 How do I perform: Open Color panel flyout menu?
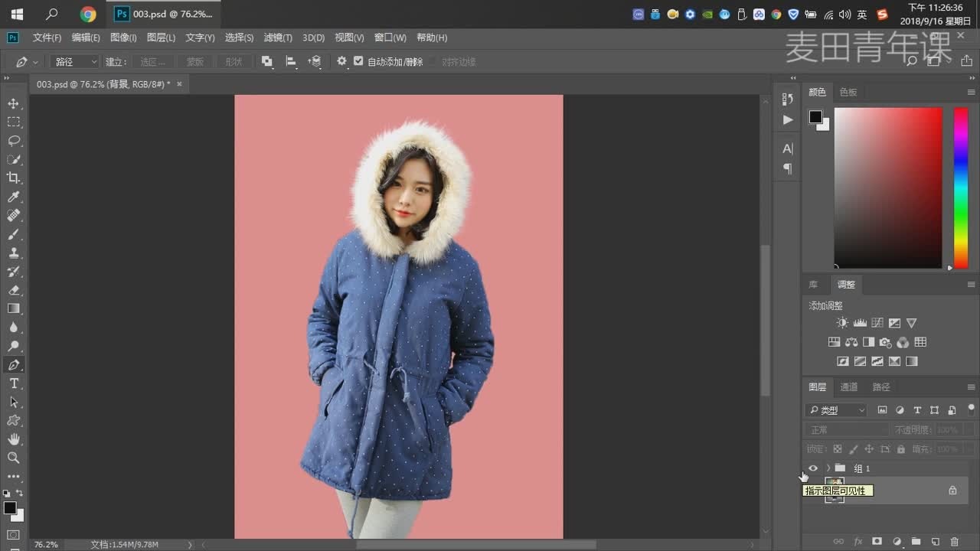click(972, 92)
